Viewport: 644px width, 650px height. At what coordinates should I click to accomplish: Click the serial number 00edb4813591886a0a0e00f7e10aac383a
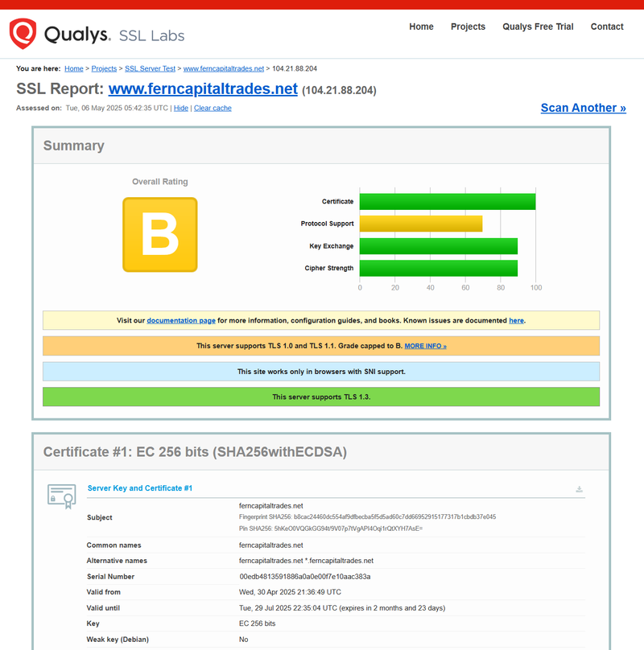tap(304, 577)
